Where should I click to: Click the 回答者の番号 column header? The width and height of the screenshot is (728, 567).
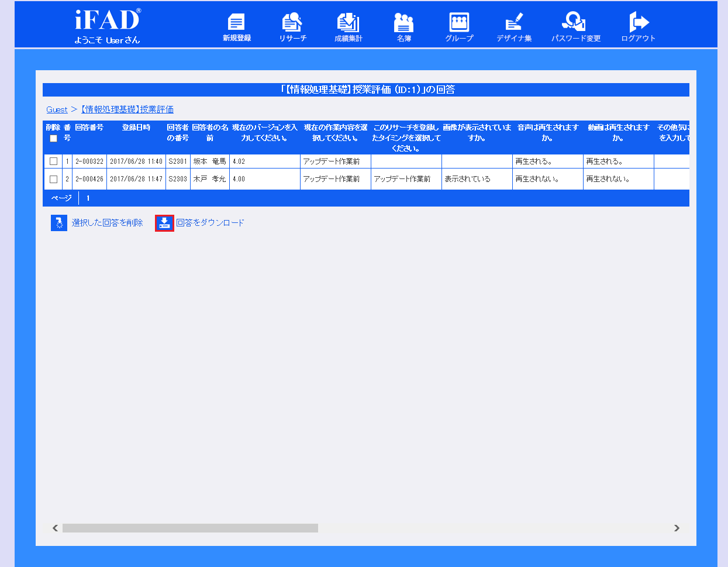tap(178, 132)
